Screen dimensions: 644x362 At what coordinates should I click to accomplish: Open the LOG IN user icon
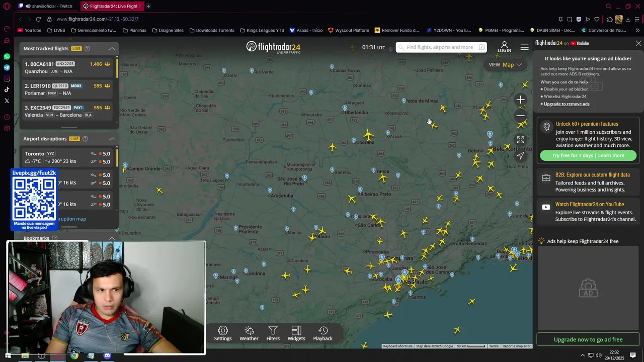(504, 47)
